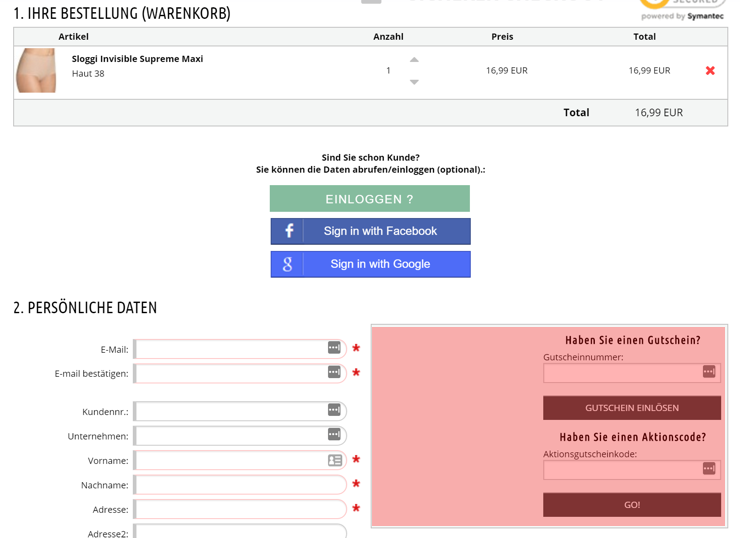Click autofill icon in Aktionsgutscheinkode field
Viewport: 740px width, 538px height.
pos(709,469)
